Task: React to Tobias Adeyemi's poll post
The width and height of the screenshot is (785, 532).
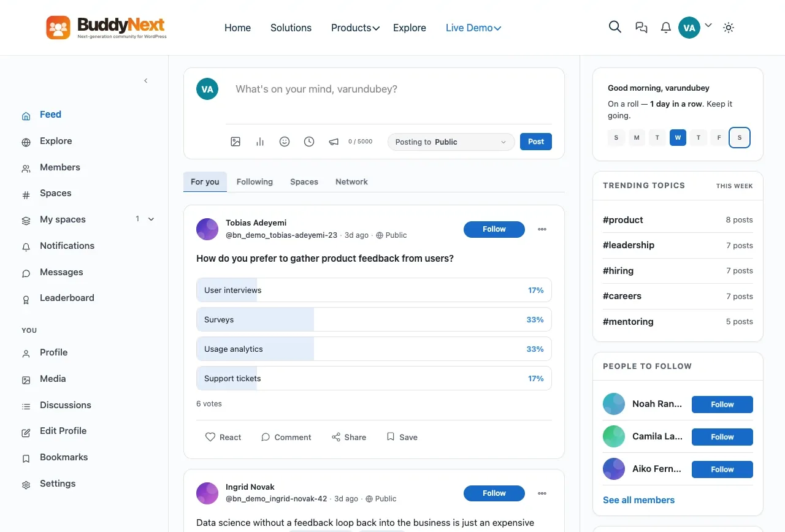Action: 223,437
